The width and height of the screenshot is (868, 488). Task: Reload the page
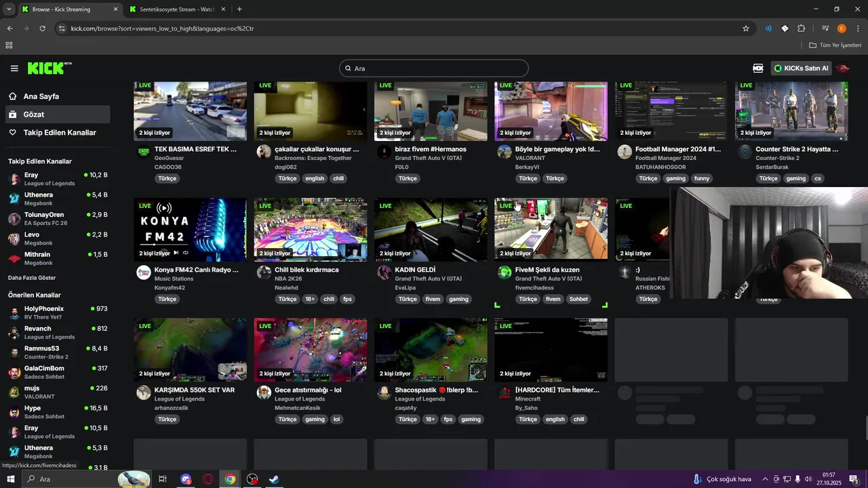[42, 28]
